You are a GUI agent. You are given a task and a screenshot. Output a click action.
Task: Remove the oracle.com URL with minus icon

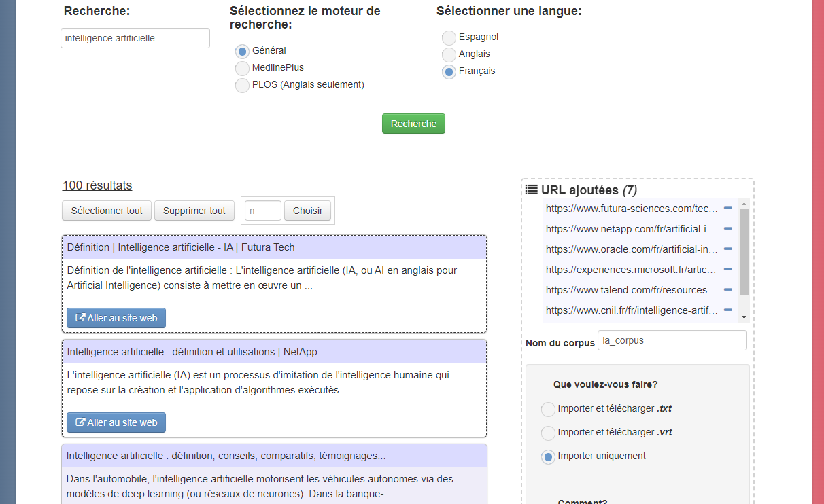click(x=727, y=249)
